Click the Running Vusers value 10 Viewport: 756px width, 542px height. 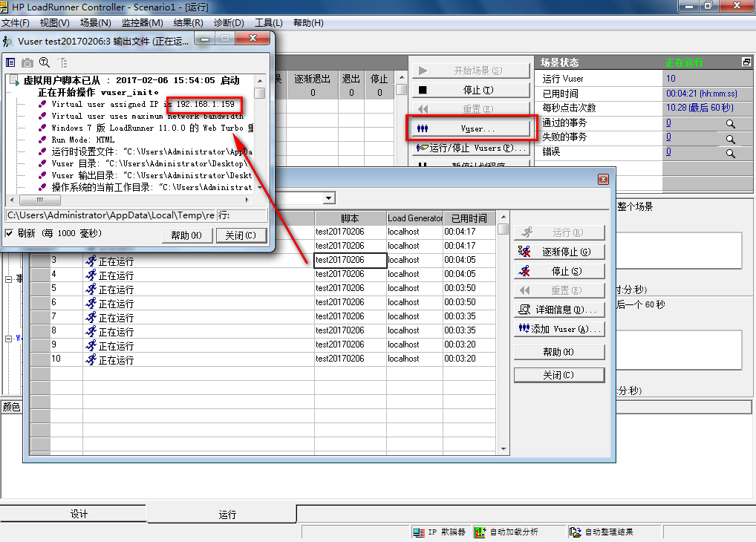(x=671, y=79)
